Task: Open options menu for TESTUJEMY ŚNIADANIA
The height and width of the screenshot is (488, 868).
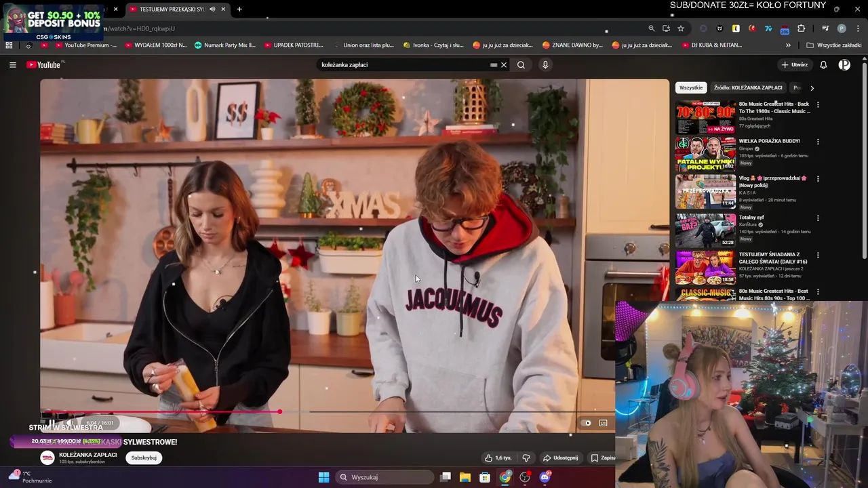Action: [x=818, y=256]
